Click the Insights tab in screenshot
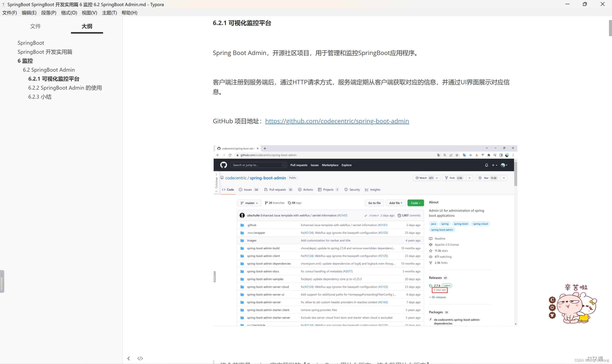612x364 pixels. point(372,190)
